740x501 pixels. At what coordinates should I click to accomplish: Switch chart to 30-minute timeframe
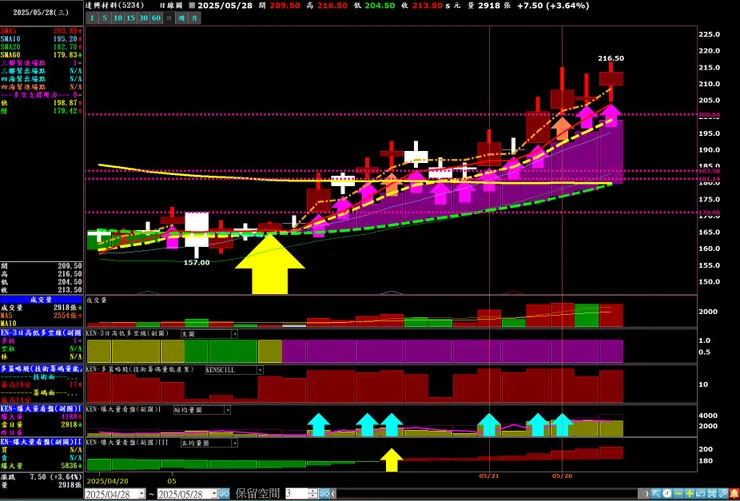(143, 18)
